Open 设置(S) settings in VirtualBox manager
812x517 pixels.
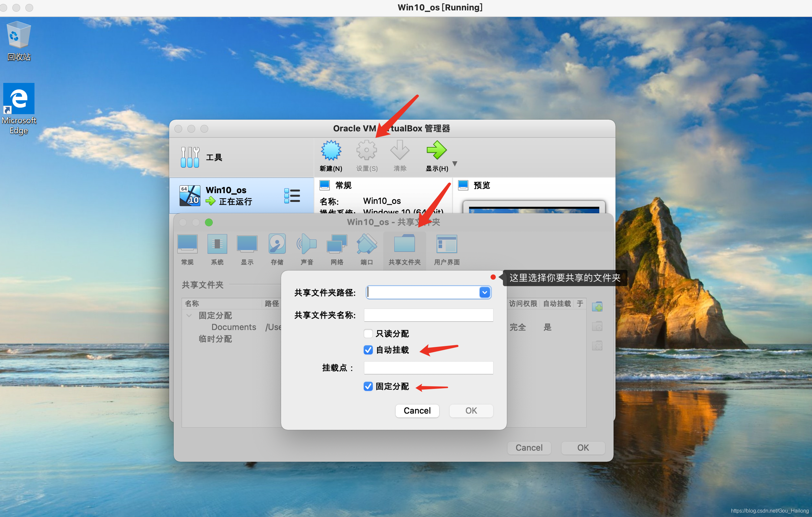coord(367,156)
